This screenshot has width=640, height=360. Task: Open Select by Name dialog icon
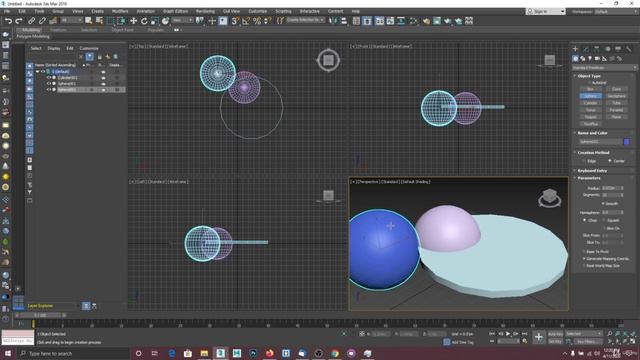(x=99, y=20)
